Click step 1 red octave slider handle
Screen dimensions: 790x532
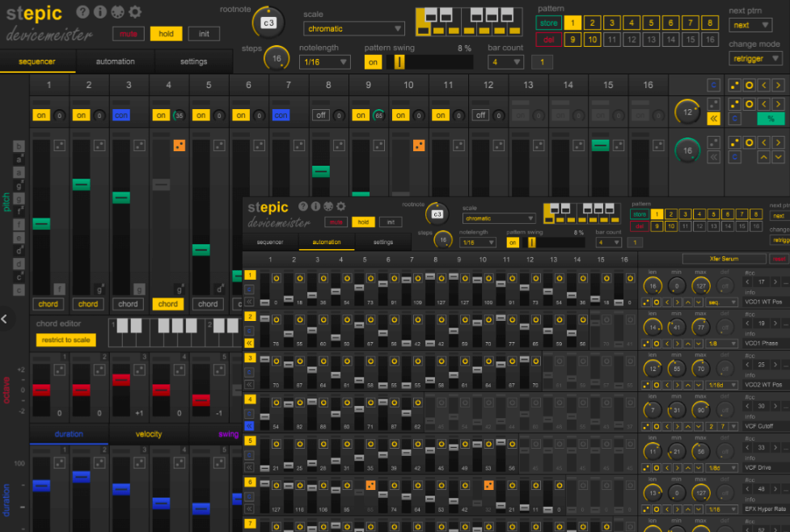pyautogui.click(x=41, y=390)
